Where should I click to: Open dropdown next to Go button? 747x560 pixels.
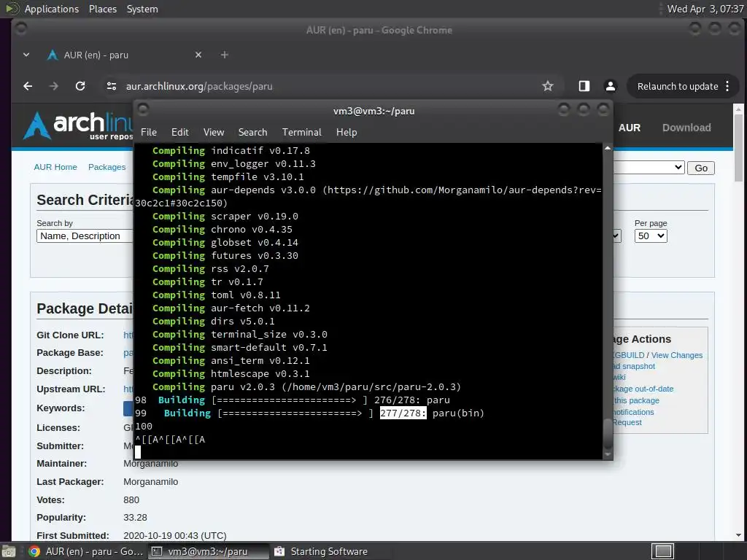click(649, 168)
